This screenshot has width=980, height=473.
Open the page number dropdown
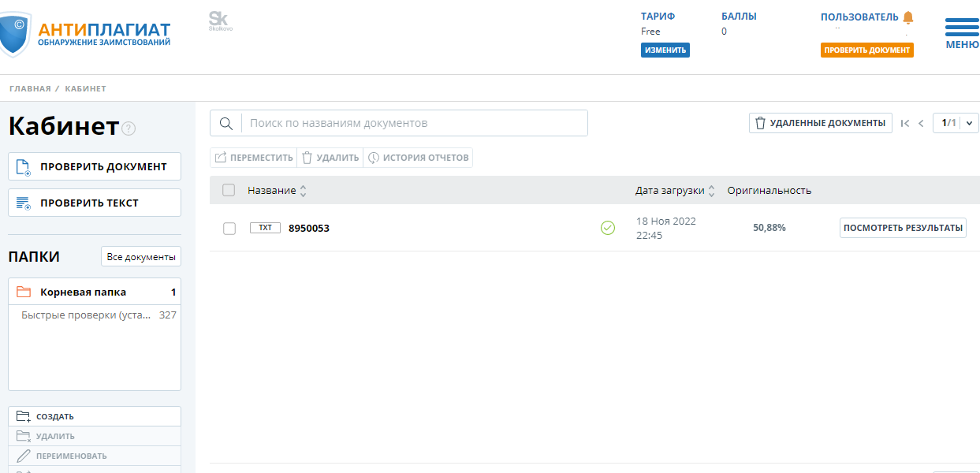(969, 123)
